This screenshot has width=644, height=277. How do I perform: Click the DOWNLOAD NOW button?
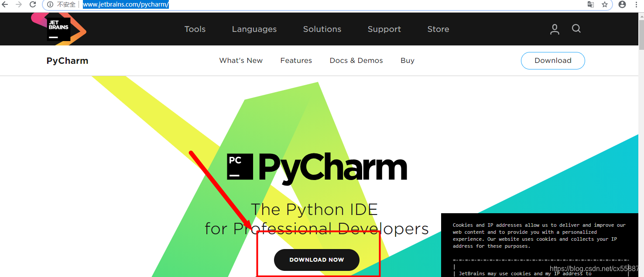pos(317,260)
